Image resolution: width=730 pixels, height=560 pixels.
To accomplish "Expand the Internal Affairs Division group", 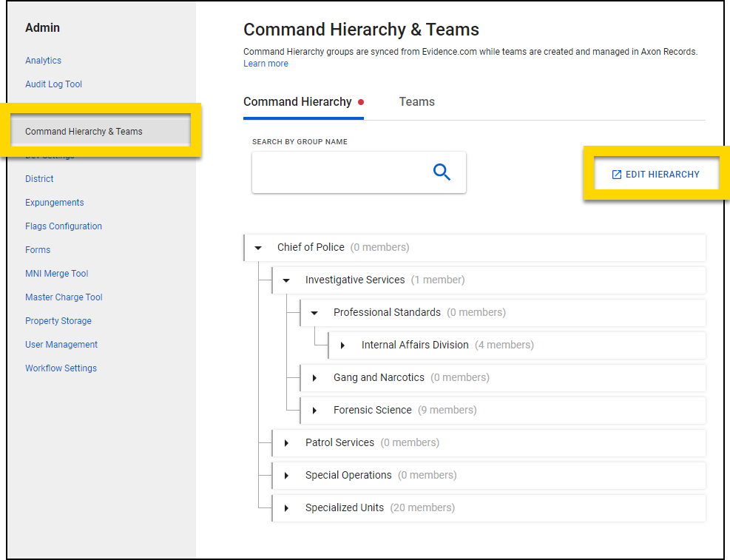I will [342, 345].
